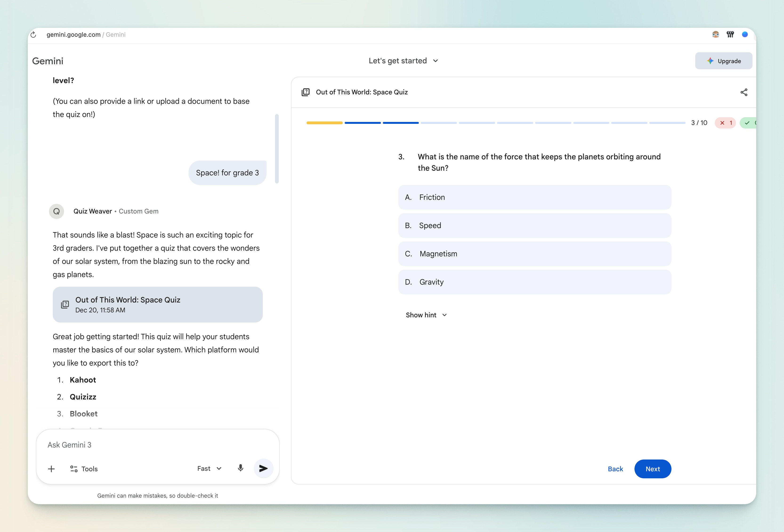Click the share icon in quiz panel

click(x=744, y=92)
